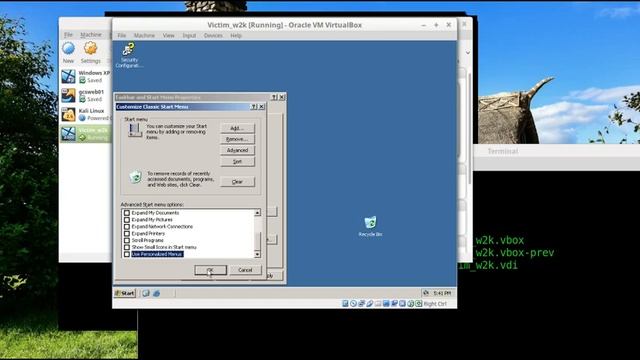640x360 pixels.
Task: Enable Expand Printers option
Action: [x=127, y=233]
